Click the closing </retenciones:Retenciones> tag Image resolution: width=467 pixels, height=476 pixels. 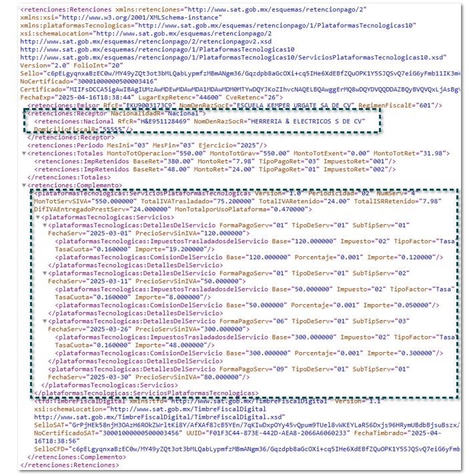[69, 465]
